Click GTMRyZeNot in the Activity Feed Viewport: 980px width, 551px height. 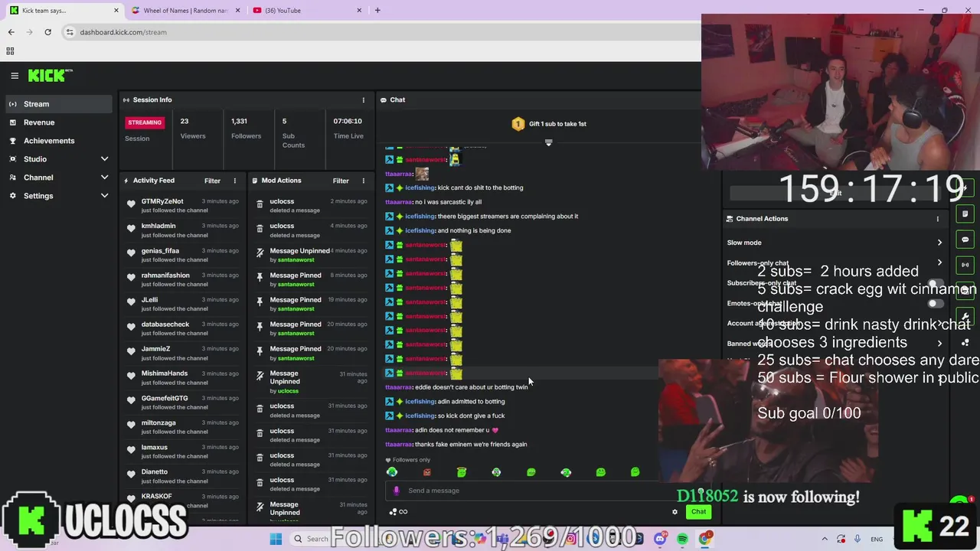162,201
